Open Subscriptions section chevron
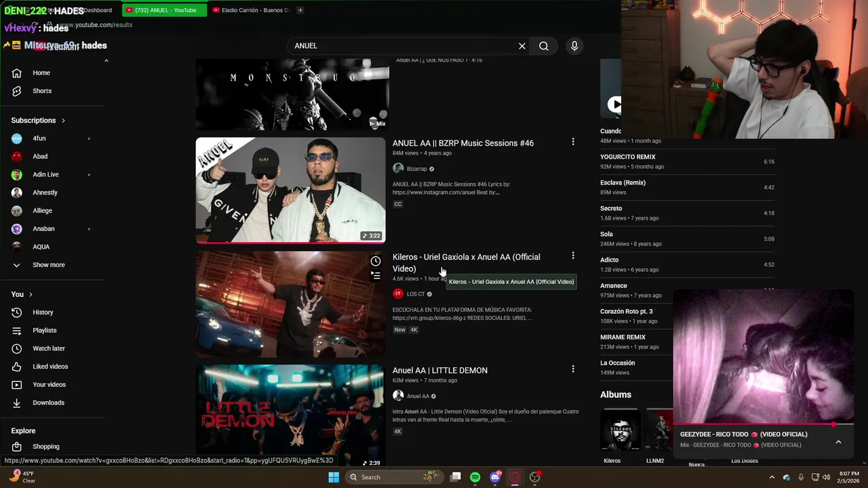The image size is (868, 488). (63, 121)
